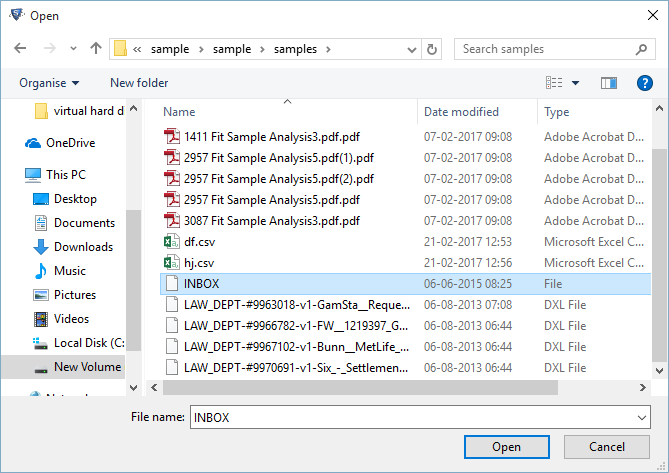Image resolution: width=669 pixels, height=473 pixels.
Task: Go up one folder level
Action: pyautogui.click(x=96, y=48)
